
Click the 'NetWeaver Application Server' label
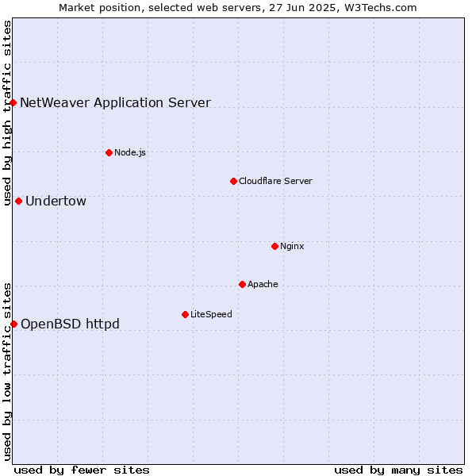115,103
